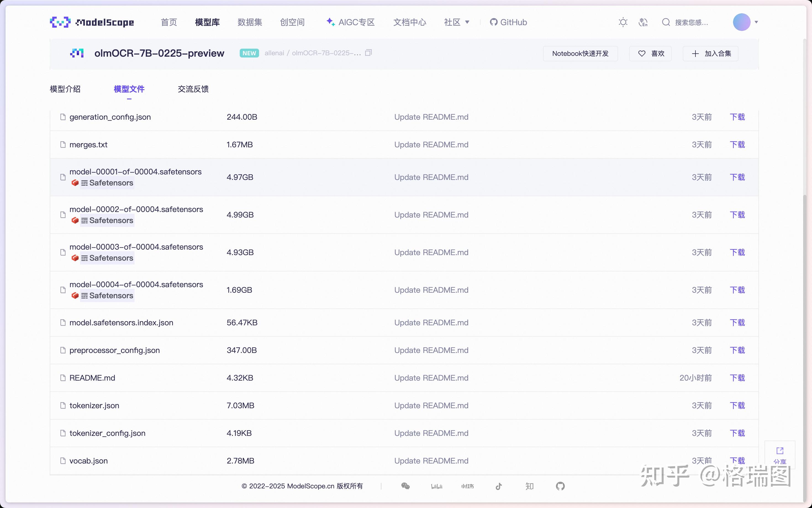Open the user avatar dropdown arrow
The width and height of the screenshot is (812, 508).
tap(756, 22)
